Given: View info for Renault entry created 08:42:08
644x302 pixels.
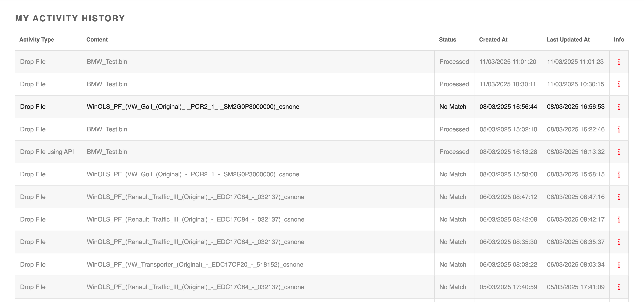Looking at the screenshot, I should click(x=619, y=220).
